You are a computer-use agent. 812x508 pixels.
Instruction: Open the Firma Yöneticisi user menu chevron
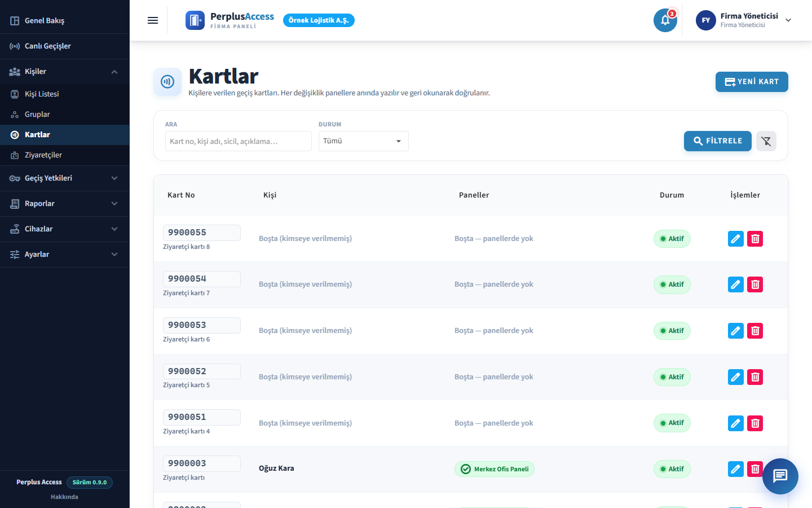[x=788, y=20]
